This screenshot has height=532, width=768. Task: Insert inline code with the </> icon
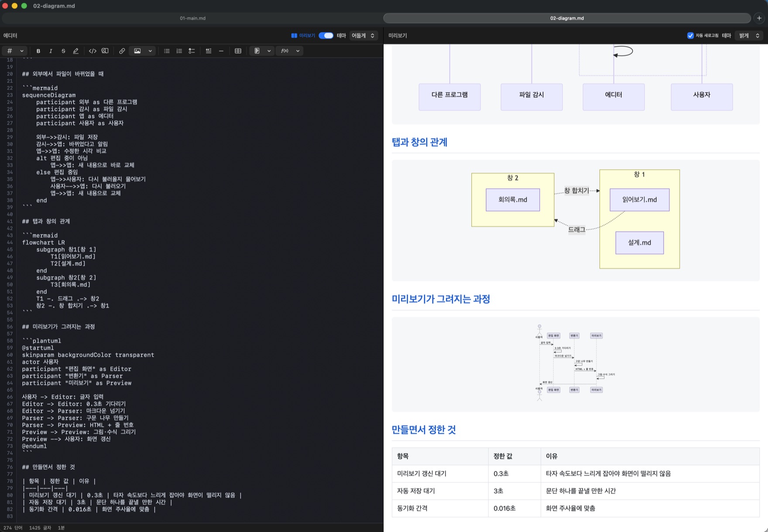point(93,51)
